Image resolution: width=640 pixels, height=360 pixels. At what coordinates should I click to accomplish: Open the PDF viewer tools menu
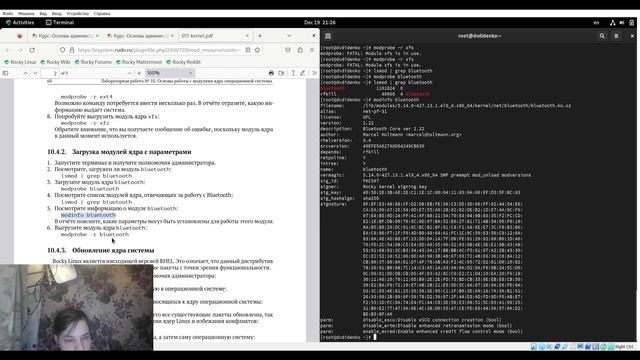click(x=314, y=73)
